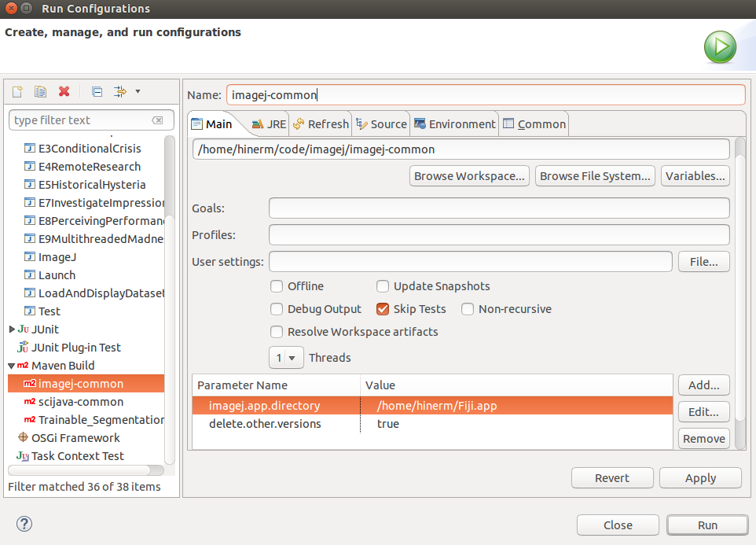
Task: Click the JRE tab icon
Action: click(258, 124)
